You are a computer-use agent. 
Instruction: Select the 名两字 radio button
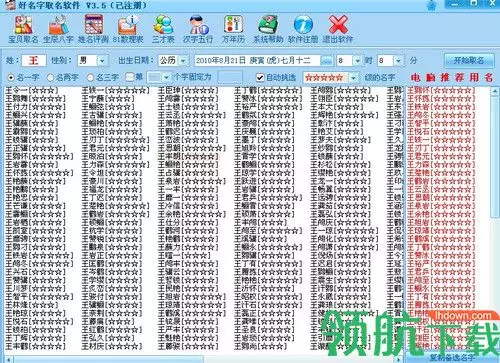(51, 78)
